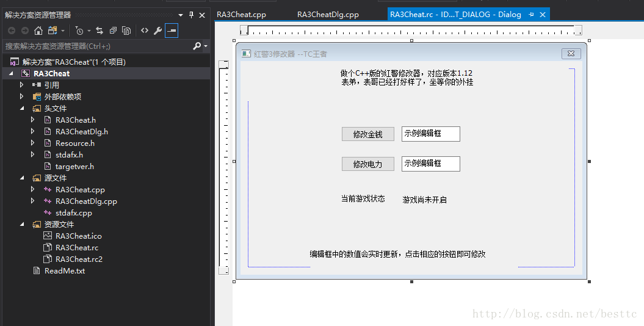Focus the Solution Explorer search box

[96, 46]
